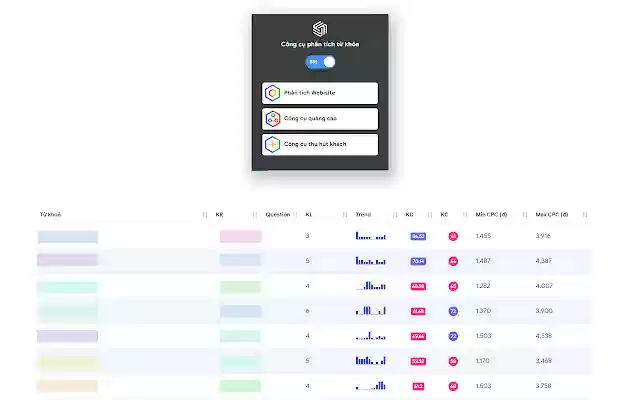Sort the table by Từ khoá column icon

205,215
